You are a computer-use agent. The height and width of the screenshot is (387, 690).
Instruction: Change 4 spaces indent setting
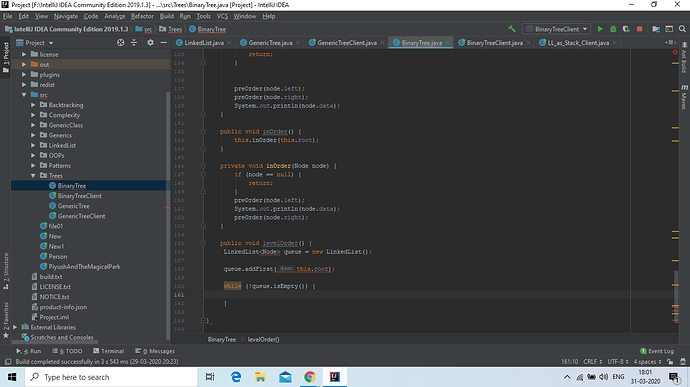[647, 361]
